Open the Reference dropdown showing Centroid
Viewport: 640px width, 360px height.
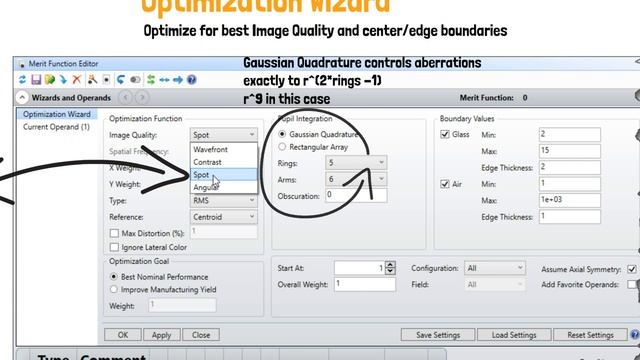coord(224,217)
